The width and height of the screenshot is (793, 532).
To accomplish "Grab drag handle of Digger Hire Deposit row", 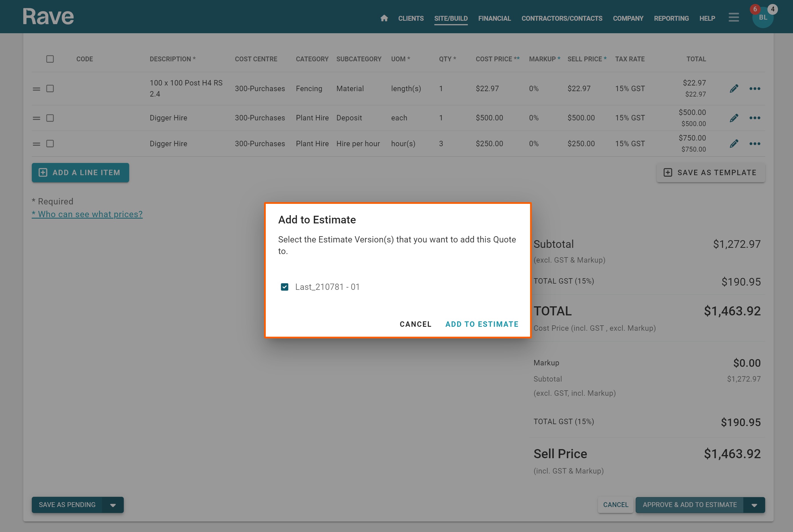I will [36, 118].
